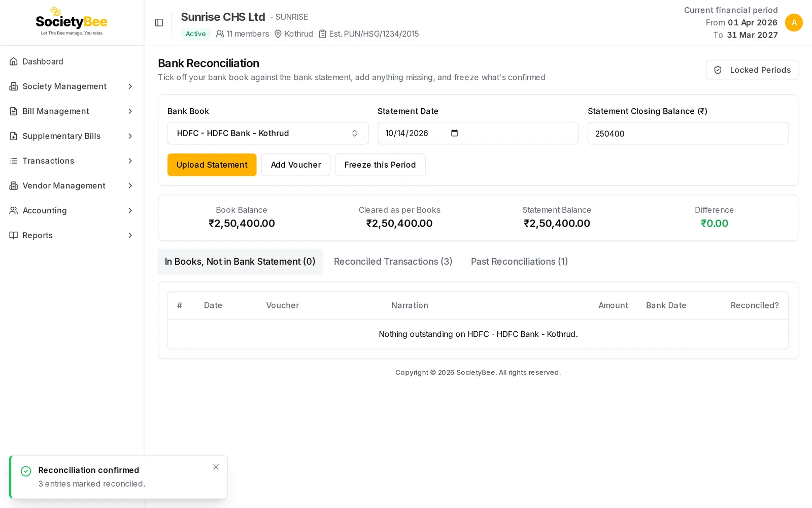812x508 pixels.
Task: Open the Bank Book dropdown
Action: (268, 133)
